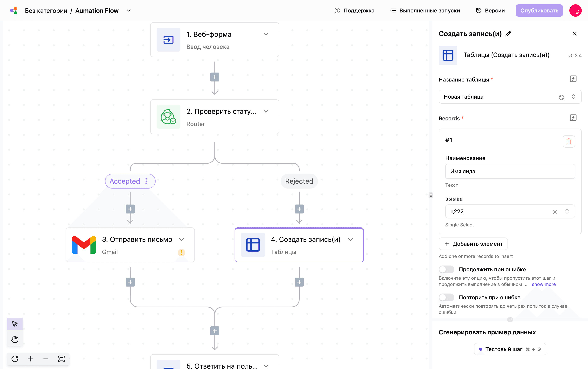Activate the pointer selection tool
Screen dimensions: 588x369
pos(15,324)
